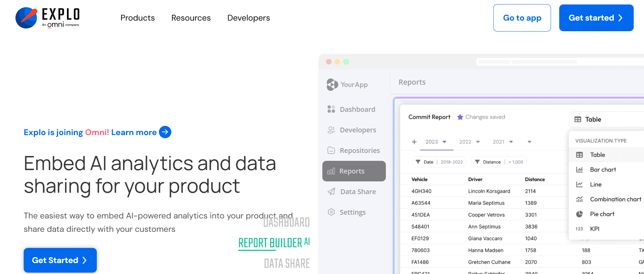Click the Combination chart icon
The width and height of the screenshot is (644, 274).
pos(579,199)
